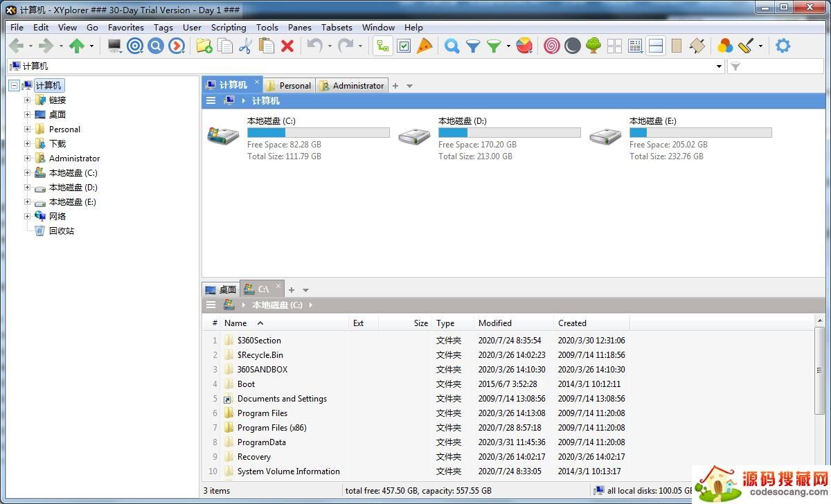
Task: Open the Favorites menu
Action: pos(125,28)
